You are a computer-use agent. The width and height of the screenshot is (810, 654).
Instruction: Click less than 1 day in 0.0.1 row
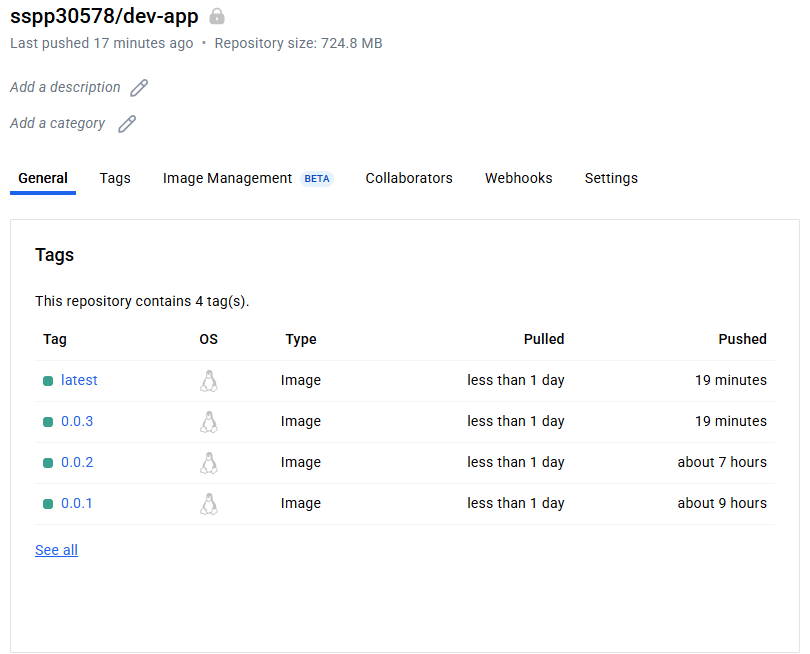click(x=516, y=503)
